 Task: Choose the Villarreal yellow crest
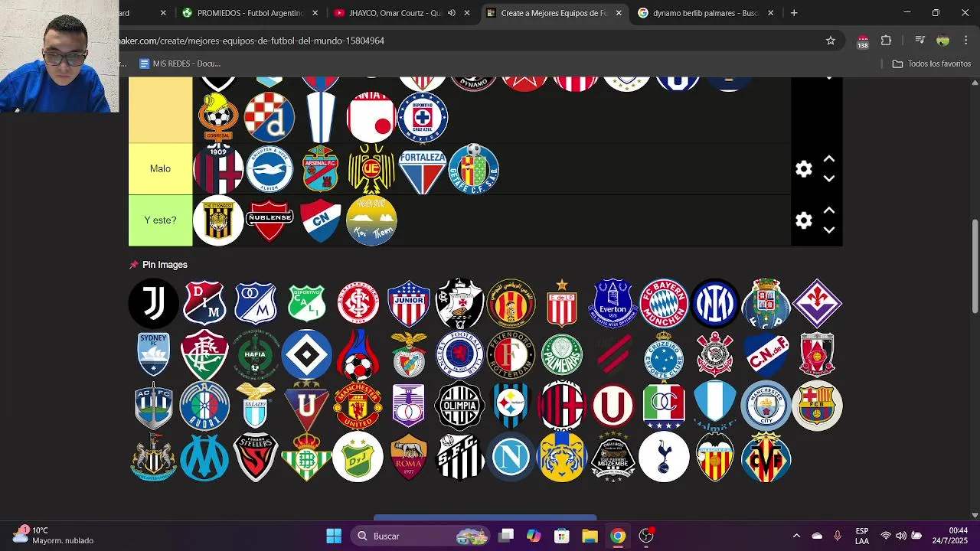[x=766, y=457]
